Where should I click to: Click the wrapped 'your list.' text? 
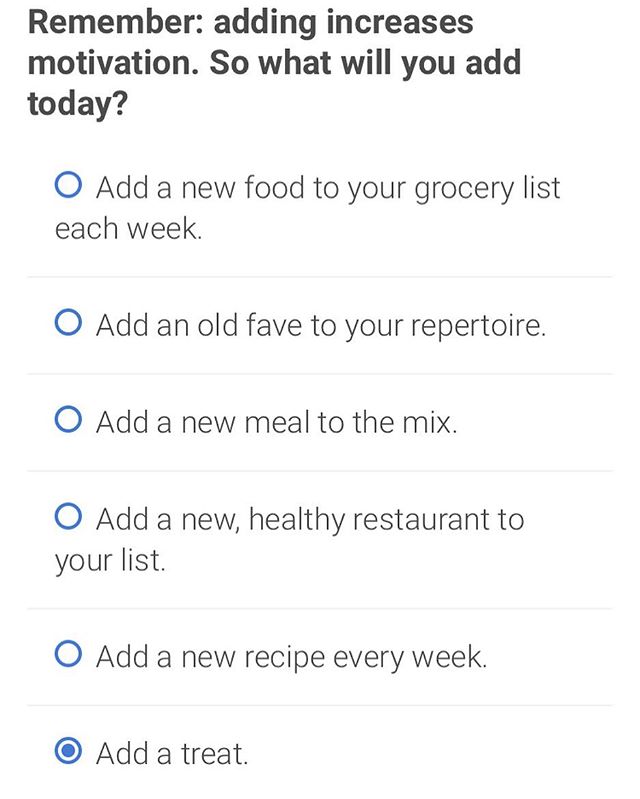point(110,561)
